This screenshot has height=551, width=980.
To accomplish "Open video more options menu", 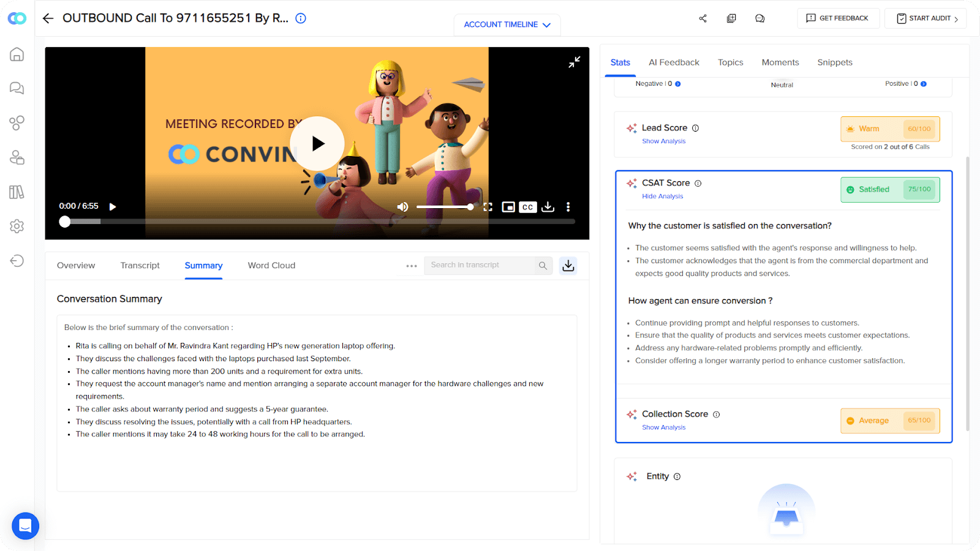I will click(x=568, y=207).
